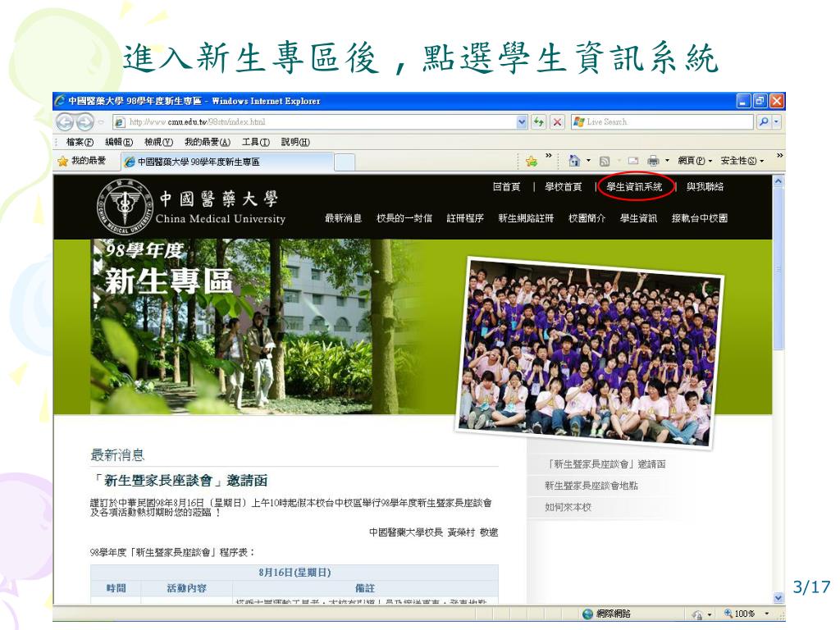This screenshot has height=630, width=840.
Task: Click the 「新生暨家長座談會」邀請函 article title
Action: coord(180,481)
